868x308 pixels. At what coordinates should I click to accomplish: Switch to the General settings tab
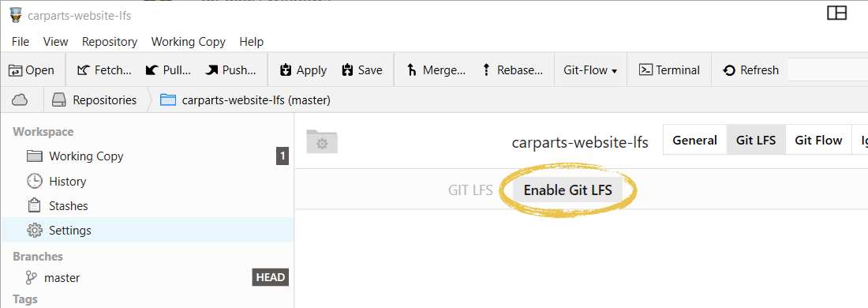point(694,140)
